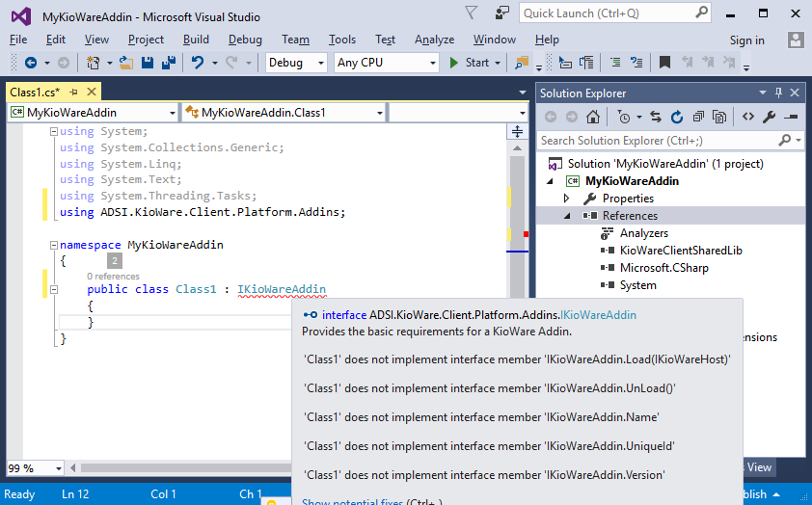The image size is (812, 505).
Task: Toggle Preview Selected Items in Solution Explorer
Action: coord(791,117)
